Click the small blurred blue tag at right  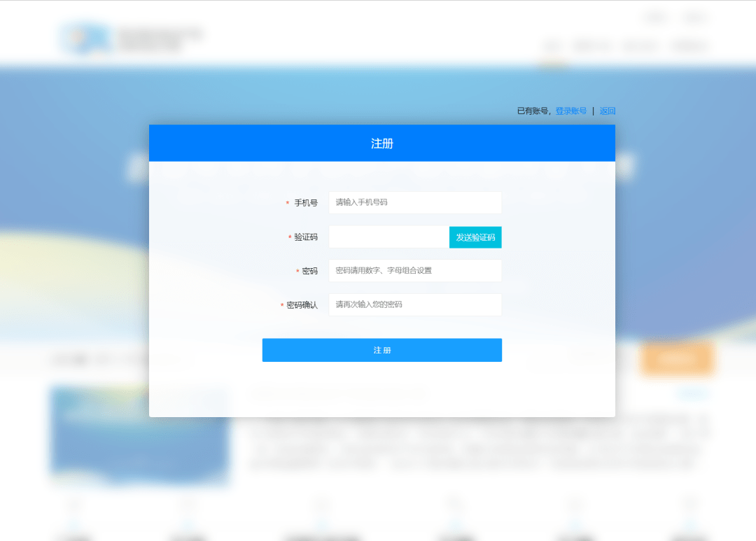[x=692, y=394]
